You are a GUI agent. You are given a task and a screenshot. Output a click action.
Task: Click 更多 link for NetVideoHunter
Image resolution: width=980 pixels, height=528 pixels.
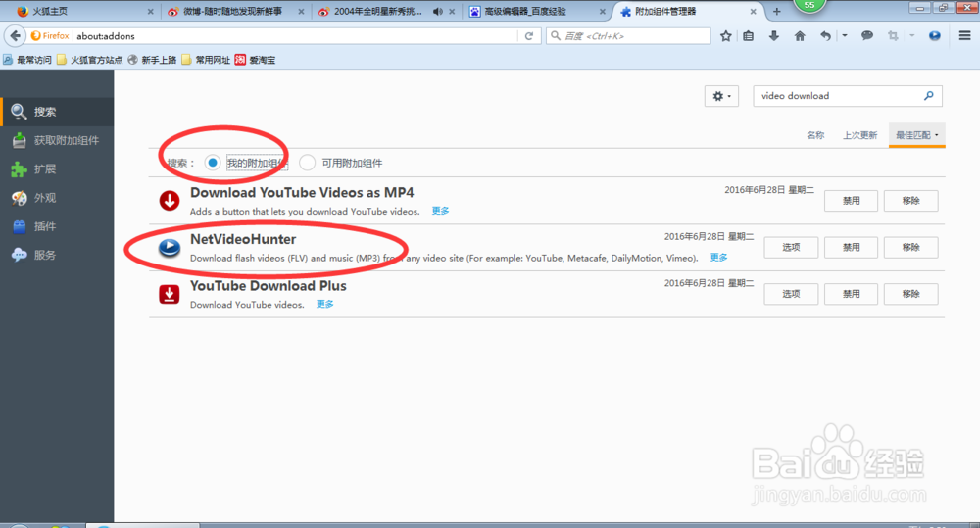[718, 258]
